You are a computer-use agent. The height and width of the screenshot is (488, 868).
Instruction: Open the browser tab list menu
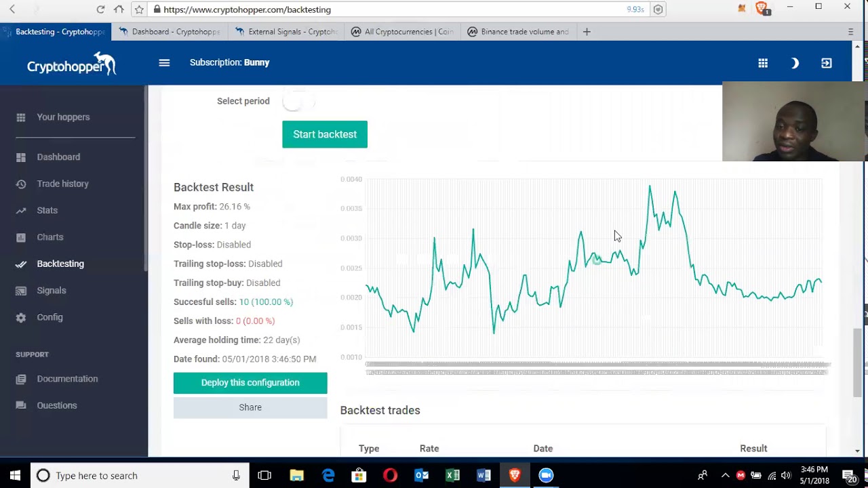850,32
